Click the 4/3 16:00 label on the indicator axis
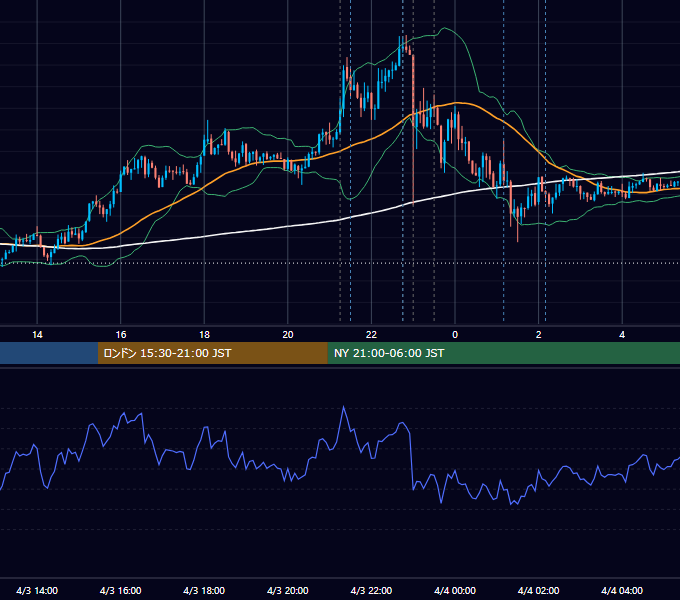 point(121,590)
